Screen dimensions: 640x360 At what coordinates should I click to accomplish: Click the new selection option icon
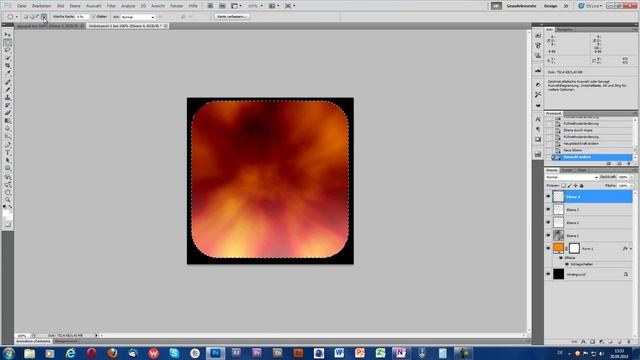[26, 17]
